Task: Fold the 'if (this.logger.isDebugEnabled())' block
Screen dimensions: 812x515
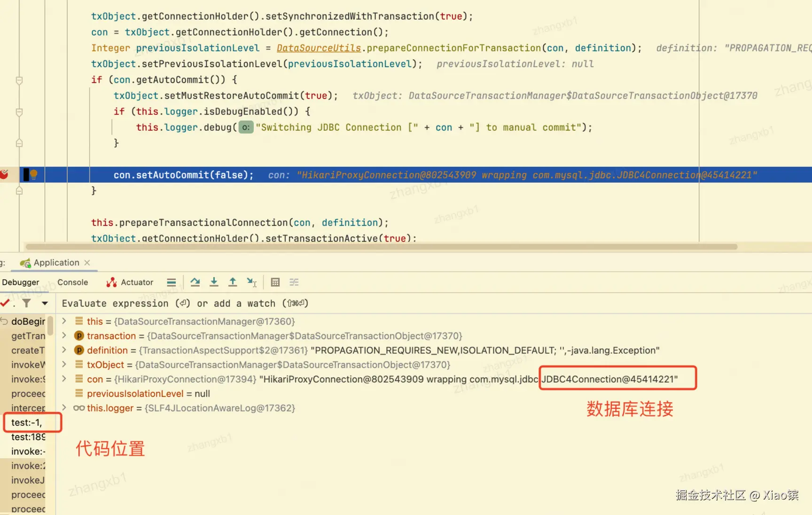Action: click(19, 112)
